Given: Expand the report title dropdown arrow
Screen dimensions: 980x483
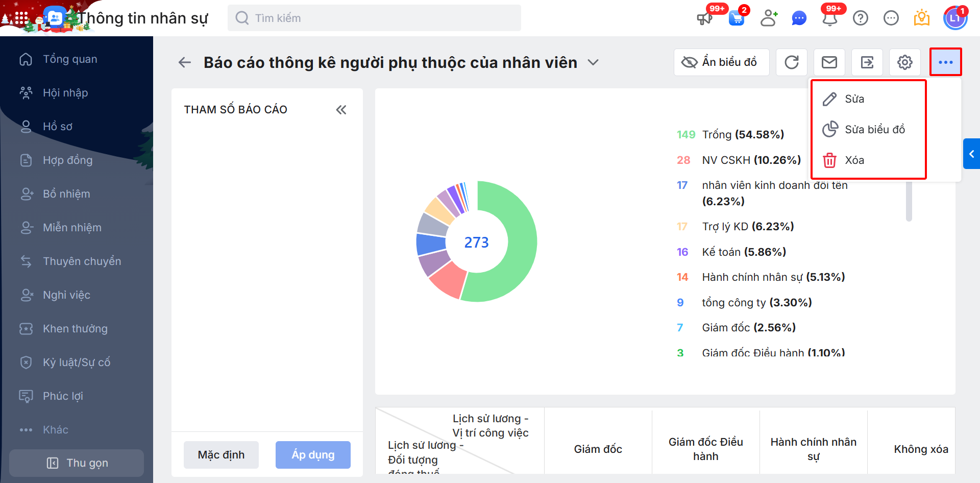Looking at the screenshot, I should [593, 62].
